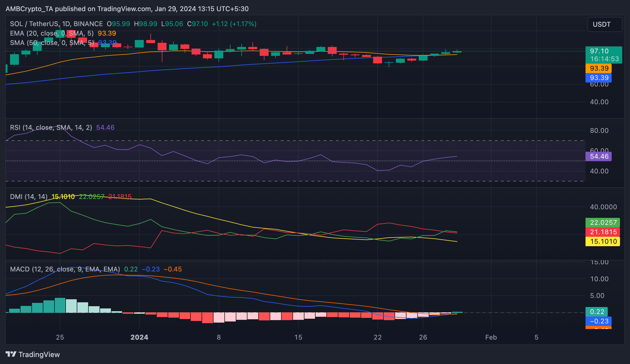Click the TradingView logo
This screenshot has width=630, height=364.
(x=33, y=354)
